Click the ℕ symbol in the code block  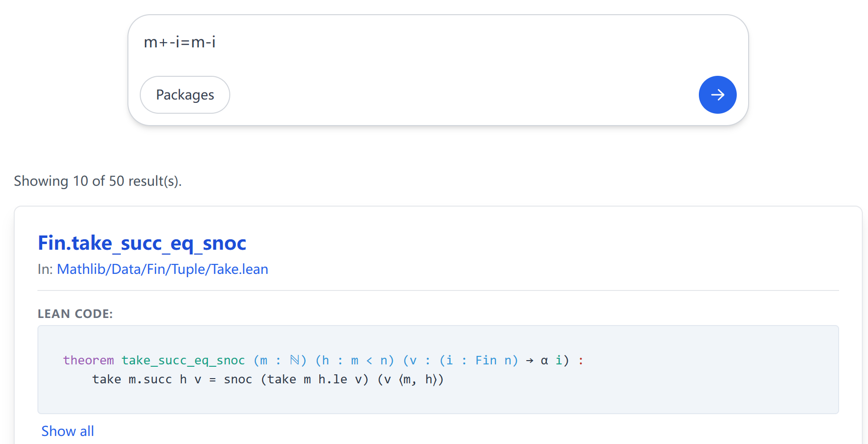point(295,361)
